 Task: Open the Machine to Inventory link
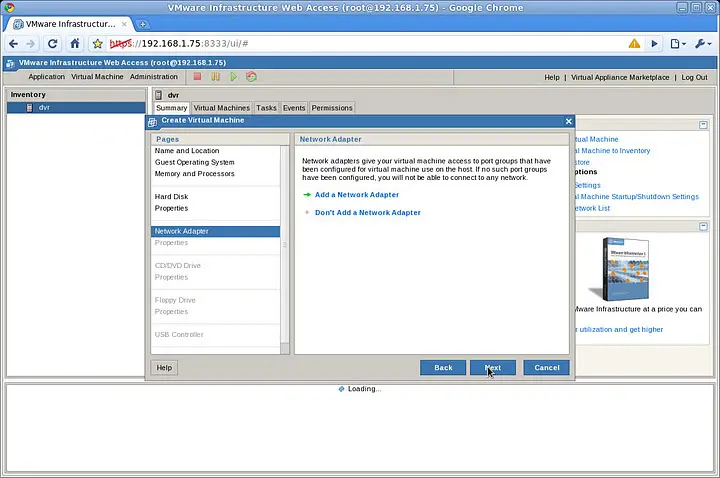click(x=612, y=151)
